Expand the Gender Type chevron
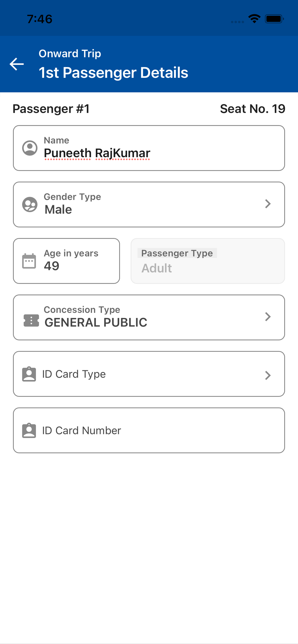The image size is (298, 644). click(268, 204)
